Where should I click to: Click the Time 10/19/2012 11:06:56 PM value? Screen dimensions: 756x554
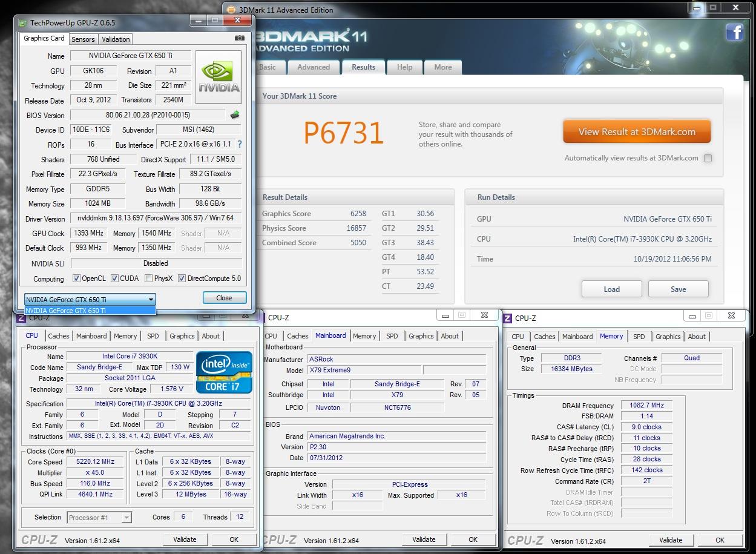(x=672, y=259)
